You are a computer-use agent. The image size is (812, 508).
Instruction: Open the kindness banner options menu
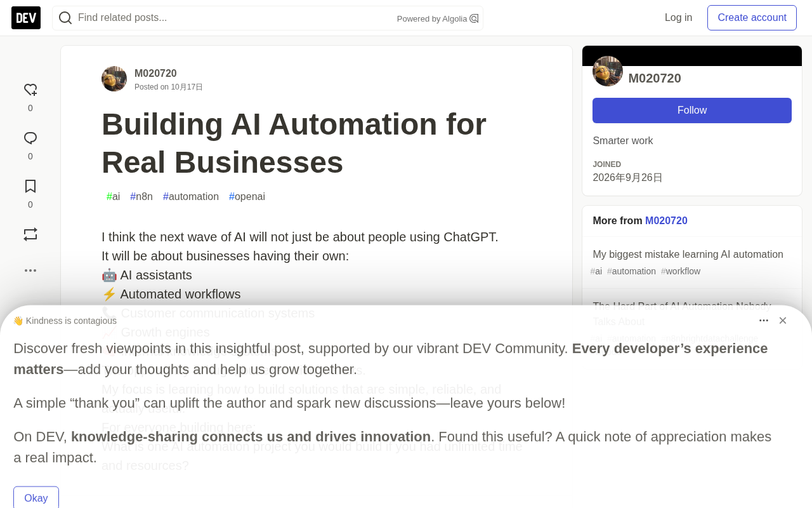[764, 321]
